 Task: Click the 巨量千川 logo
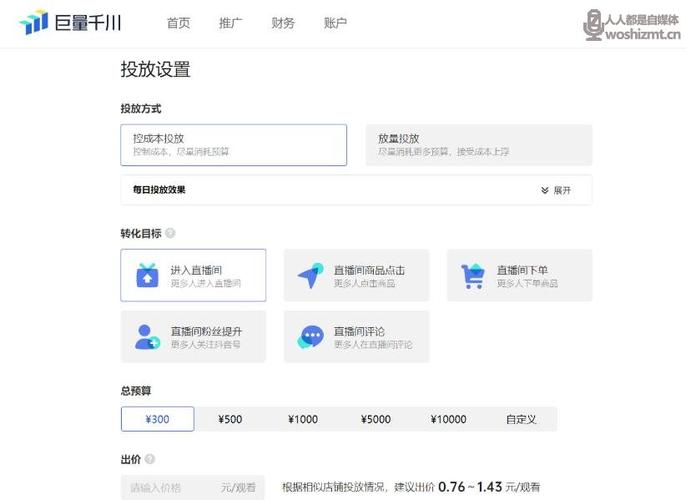click(x=70, y=22)
